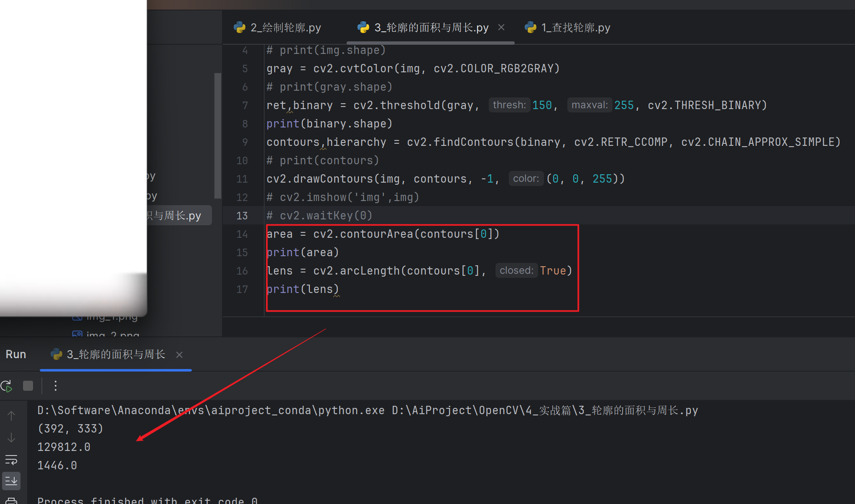Click the closed: True hint on line 16
Screen dimensions: 855x504
pos(531,270)
